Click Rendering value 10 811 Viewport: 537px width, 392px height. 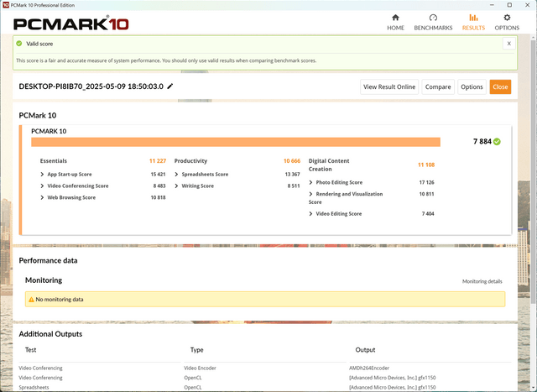pos(426,194)
